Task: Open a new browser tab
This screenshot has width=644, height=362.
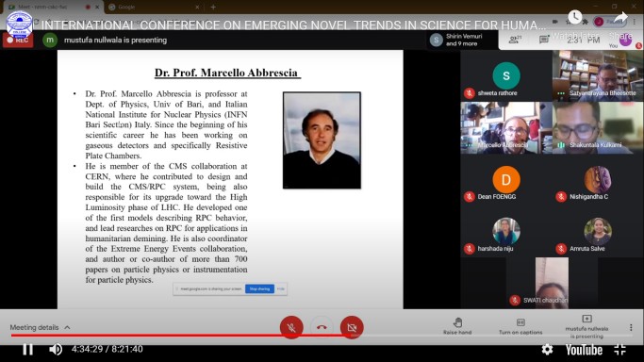Action: (x=213, y=7)
